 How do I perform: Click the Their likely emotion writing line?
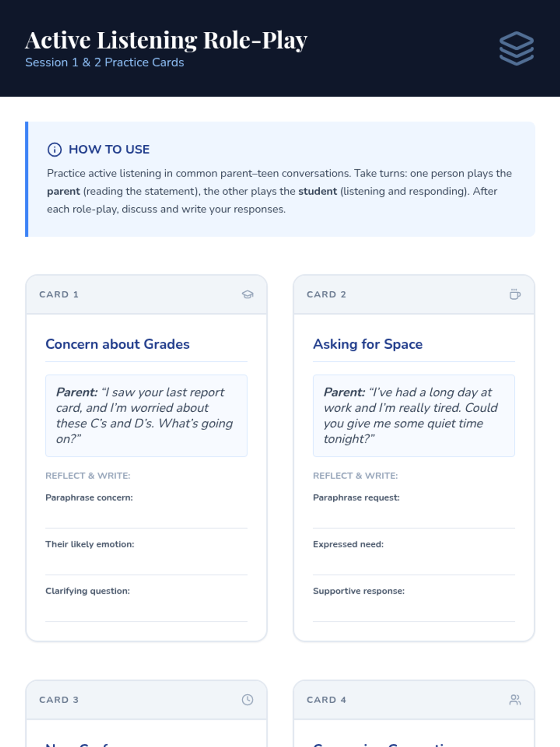click(x=146, y=565)
